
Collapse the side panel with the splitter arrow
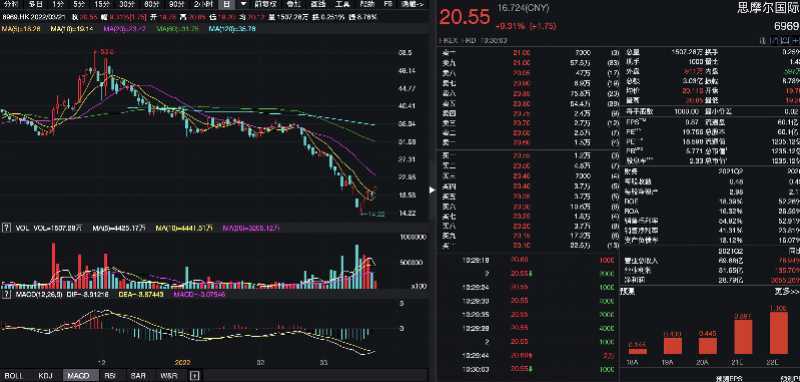coord(432,190)
